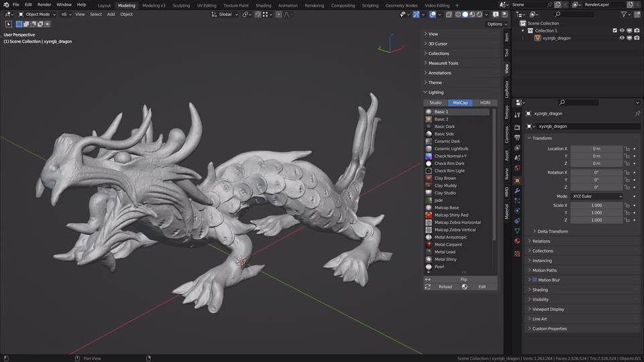Screen dimensions: 644x362
Task: Open the Material properties tab icon
Action: click(517, 241)
